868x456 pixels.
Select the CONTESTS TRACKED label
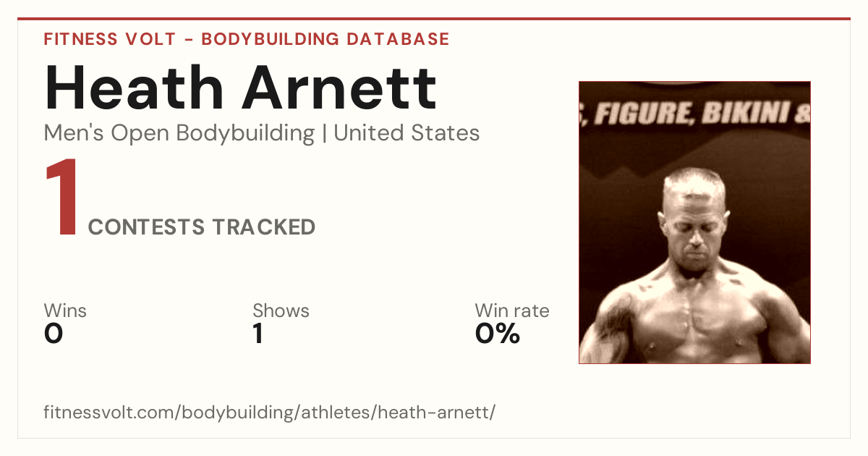point(202,227)
